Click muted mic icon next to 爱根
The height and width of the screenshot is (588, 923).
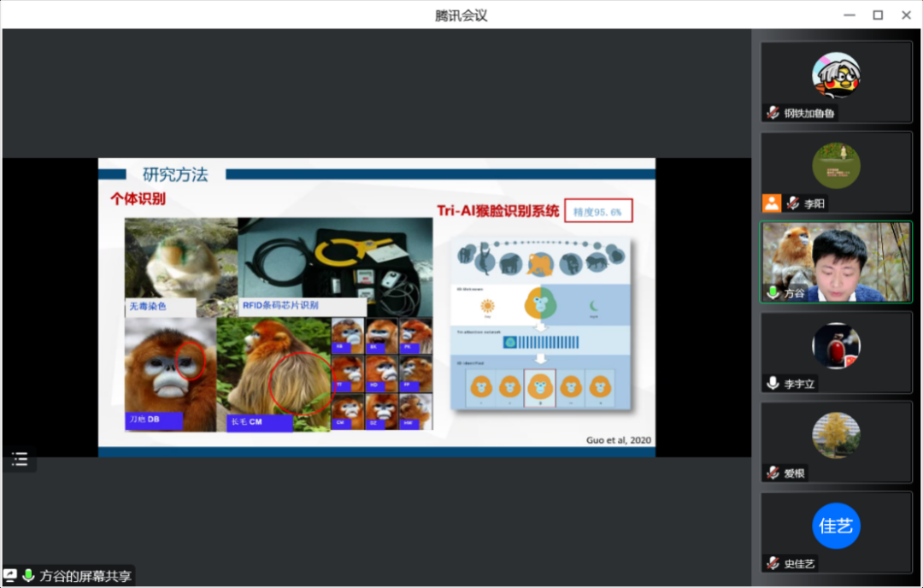773,473
